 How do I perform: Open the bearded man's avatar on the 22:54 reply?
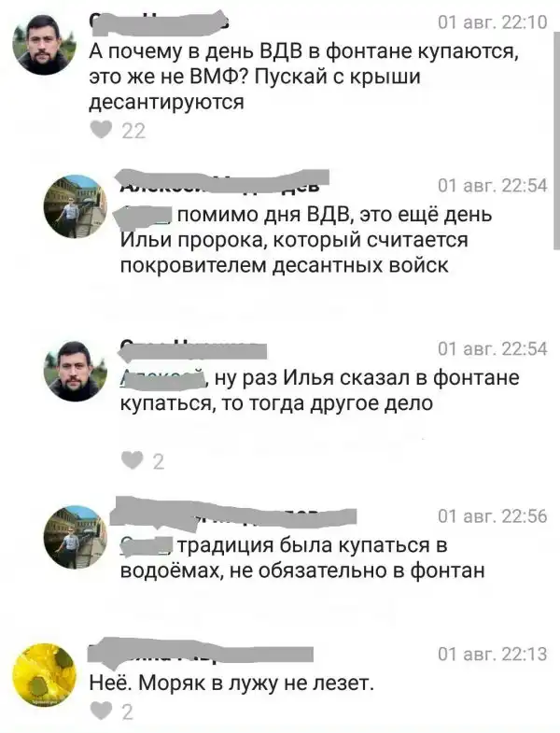tap(76, 371)
